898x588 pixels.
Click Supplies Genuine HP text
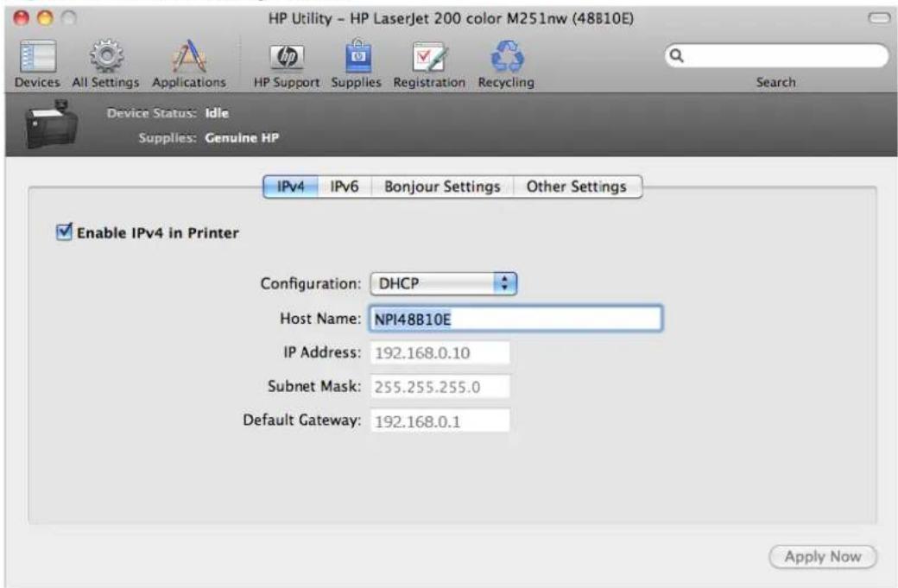click(208, 137)
